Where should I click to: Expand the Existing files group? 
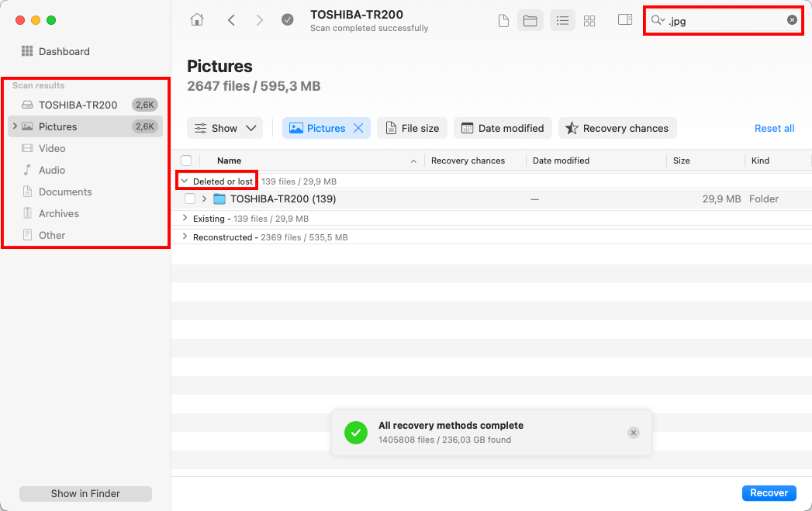185,219
